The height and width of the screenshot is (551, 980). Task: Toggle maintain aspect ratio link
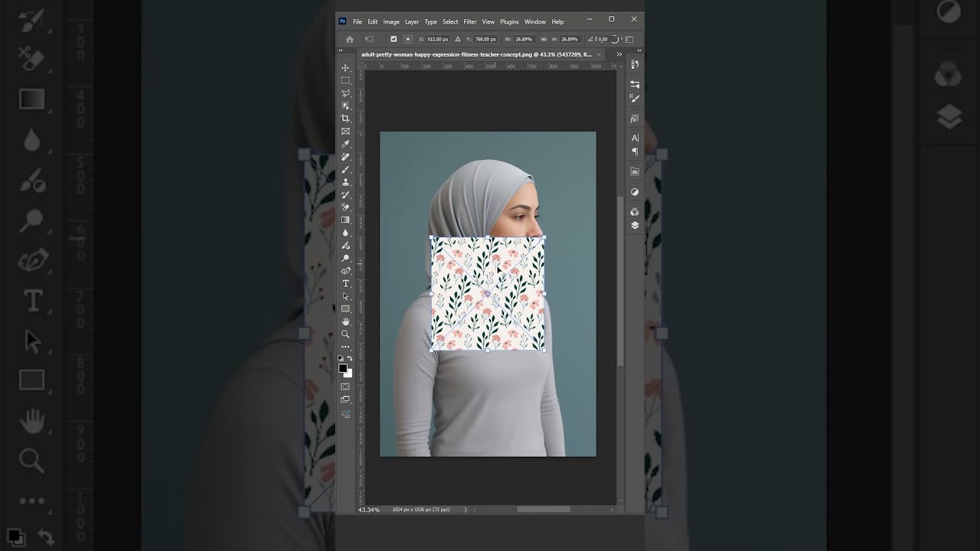click(544, 39)
